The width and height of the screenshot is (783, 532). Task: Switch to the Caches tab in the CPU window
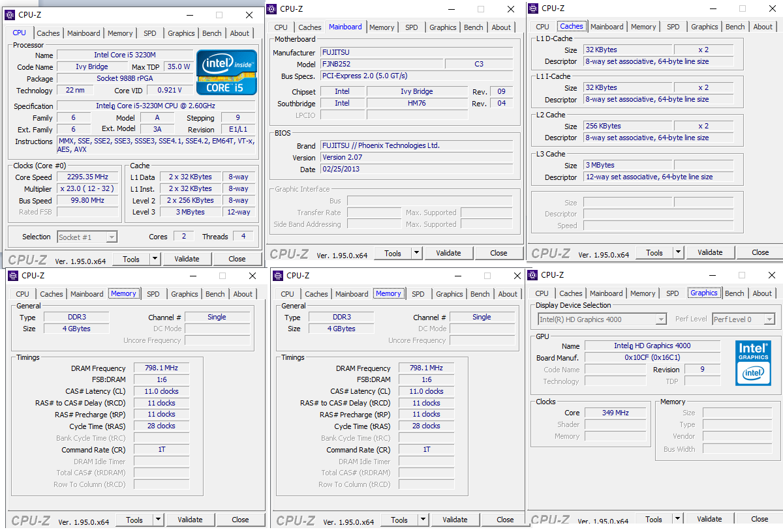point(48,33)
